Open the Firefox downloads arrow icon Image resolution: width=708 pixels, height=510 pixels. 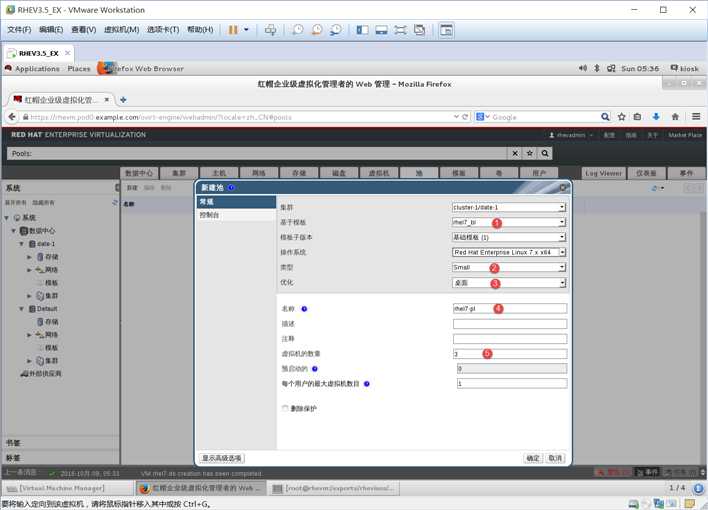656,117
